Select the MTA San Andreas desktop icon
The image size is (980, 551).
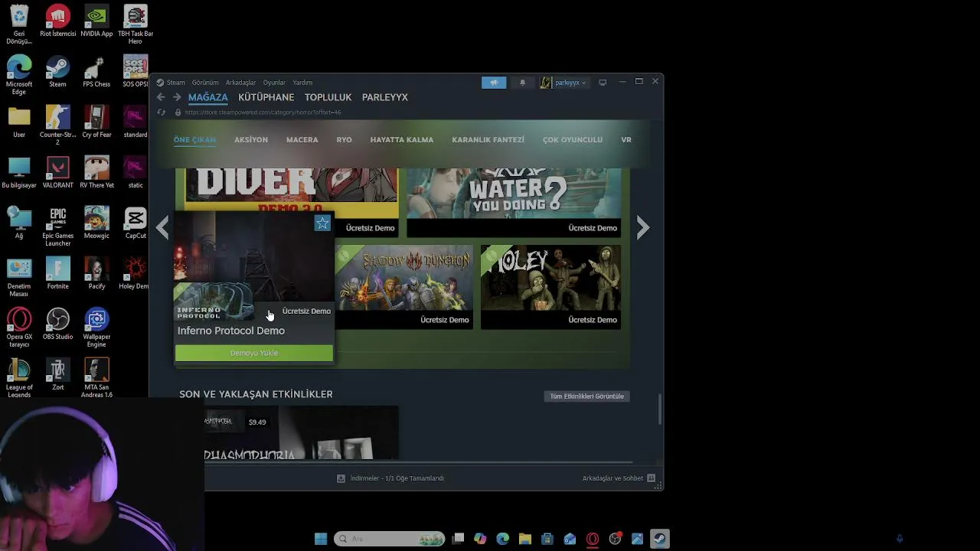tap(96, 379)
